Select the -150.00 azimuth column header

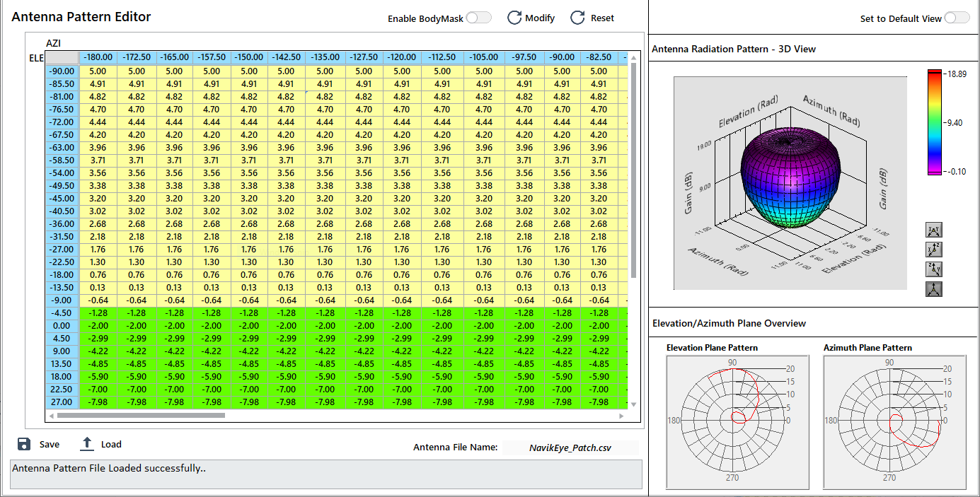[x=249, y=57]
